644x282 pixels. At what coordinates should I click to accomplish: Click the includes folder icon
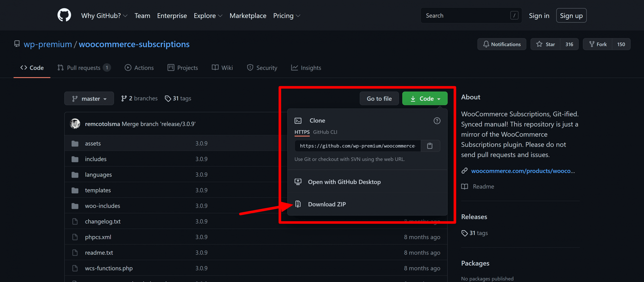click(75, 159)
